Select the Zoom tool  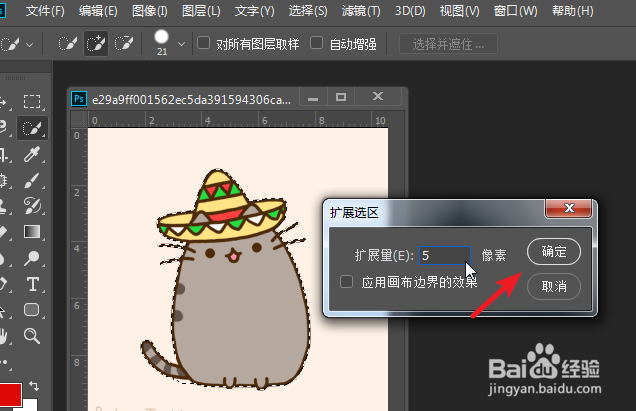[x=32, y=336]
